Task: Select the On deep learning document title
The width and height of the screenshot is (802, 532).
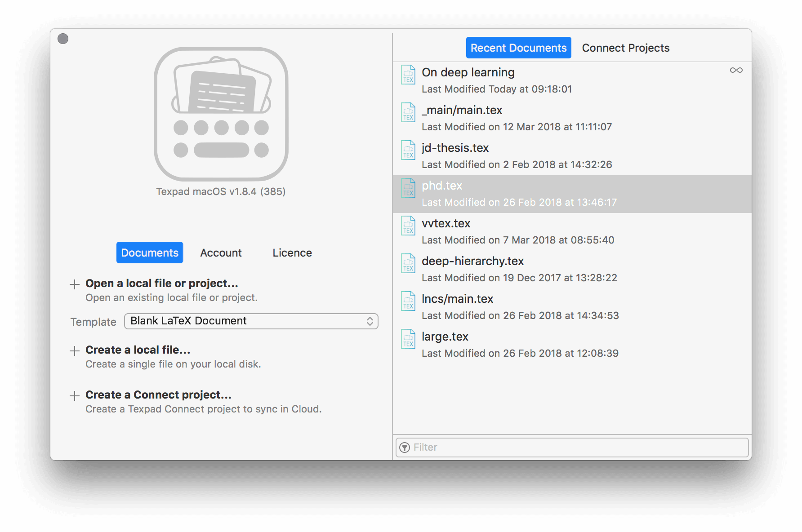Action: click(x=468, y=72)
